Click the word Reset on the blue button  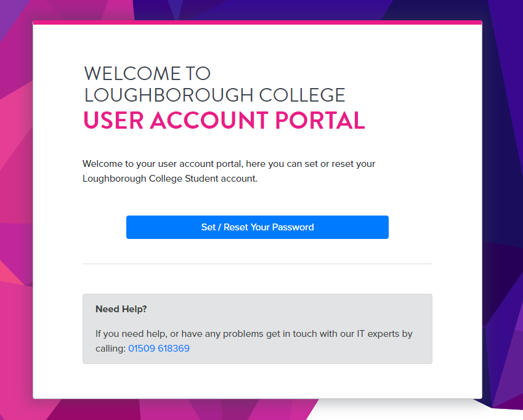pos(236,227)
